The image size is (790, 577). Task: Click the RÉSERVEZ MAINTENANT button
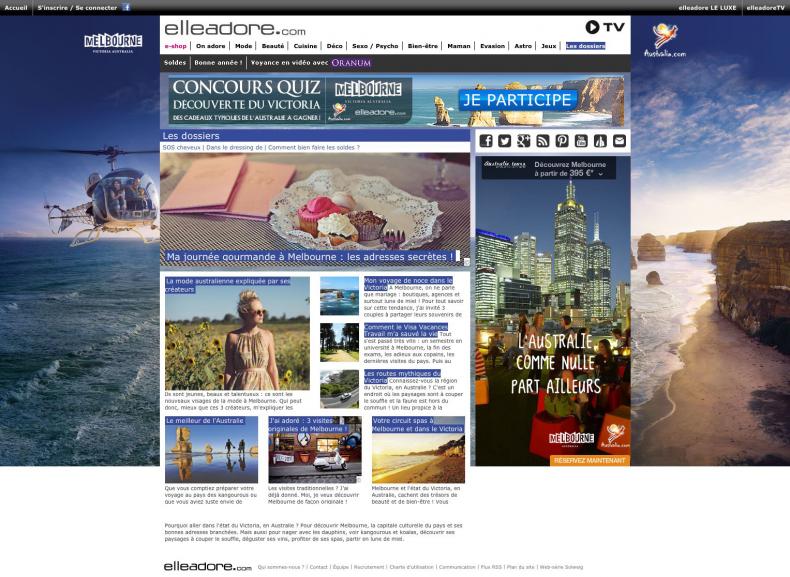589,460
